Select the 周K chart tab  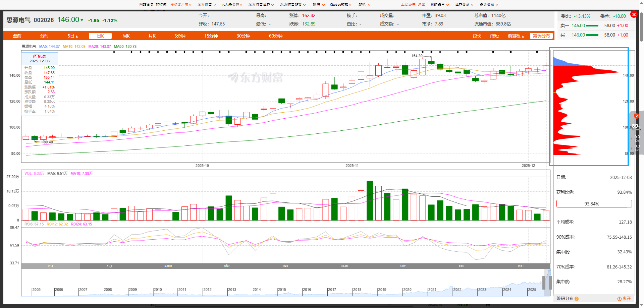pyautogui.click(x=126, y=36)
